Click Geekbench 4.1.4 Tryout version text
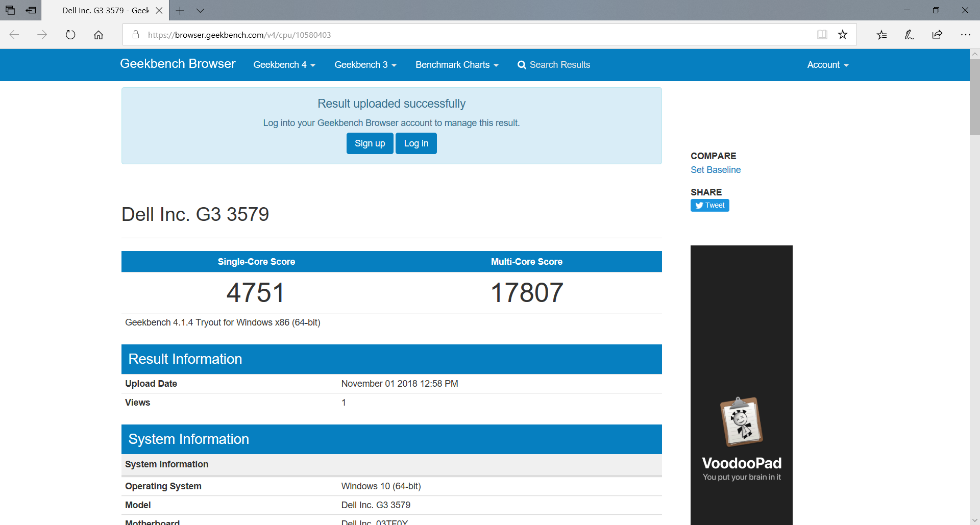This screenshot has width=980, height=525. [223, 322]
